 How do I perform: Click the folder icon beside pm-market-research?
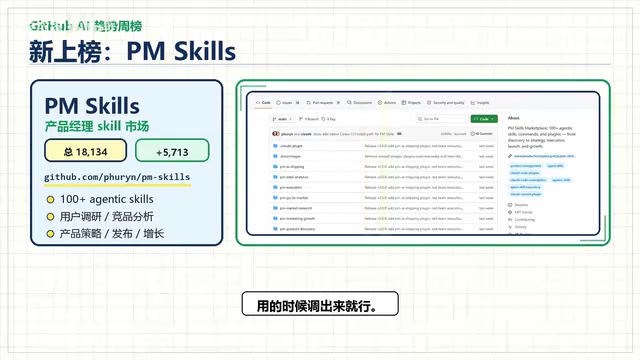pyautogui.click(x=275, y=208)
